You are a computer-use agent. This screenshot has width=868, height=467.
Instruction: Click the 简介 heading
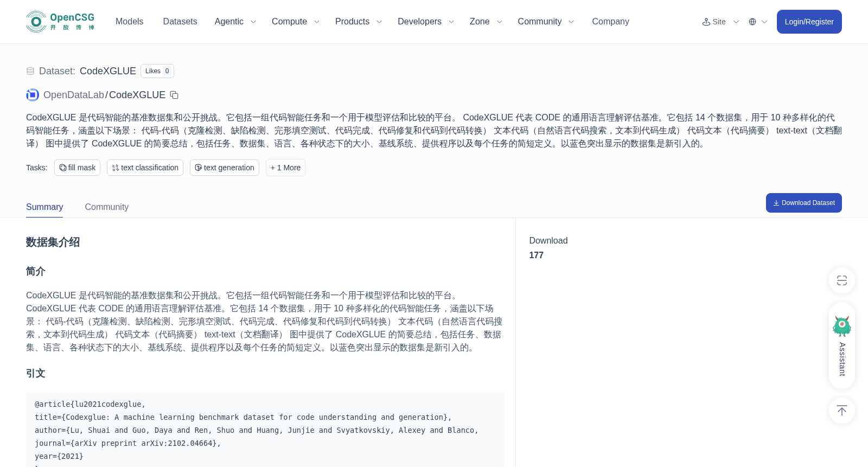point(36,271)
